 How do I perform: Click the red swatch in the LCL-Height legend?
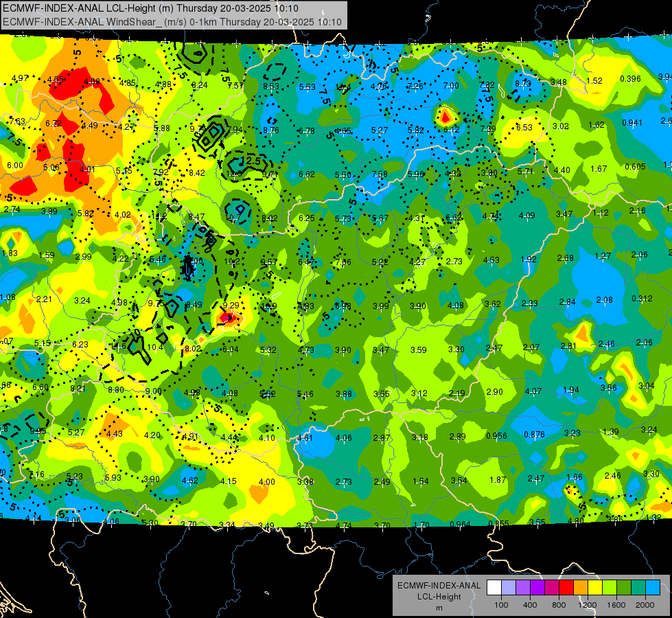[x=566, y=588]
